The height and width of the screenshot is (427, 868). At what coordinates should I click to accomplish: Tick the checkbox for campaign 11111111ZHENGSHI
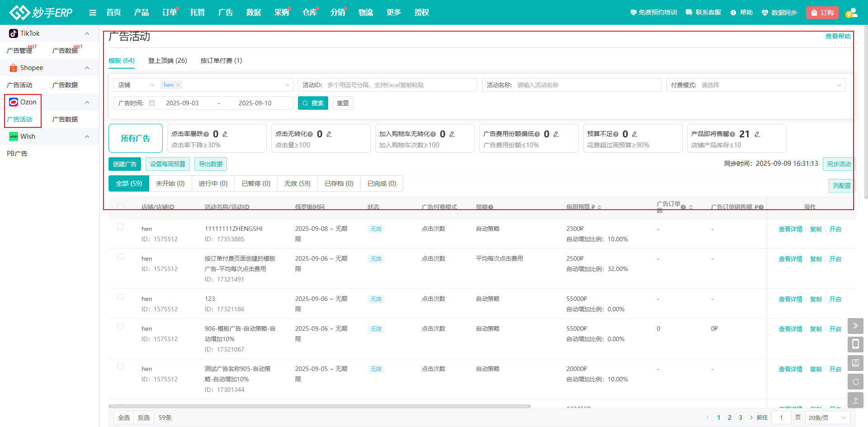(121, 227)
